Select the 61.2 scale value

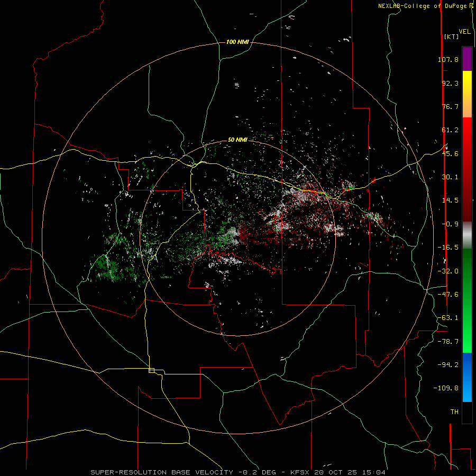point(450,130)
